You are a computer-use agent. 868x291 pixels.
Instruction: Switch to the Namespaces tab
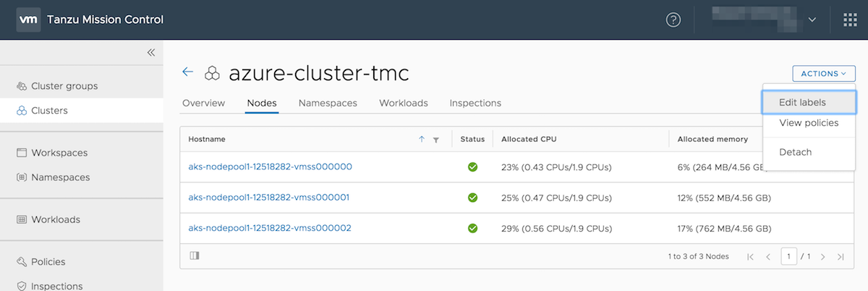coord(328,103)
